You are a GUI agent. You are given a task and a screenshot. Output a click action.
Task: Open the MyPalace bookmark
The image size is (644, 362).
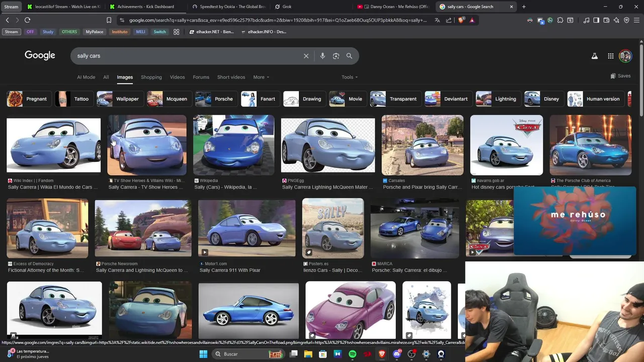(x=95, y=32)
